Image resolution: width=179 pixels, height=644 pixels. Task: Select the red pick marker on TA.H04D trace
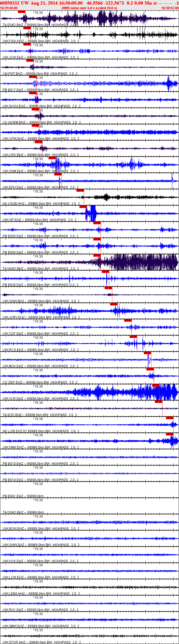click(97, 255)
